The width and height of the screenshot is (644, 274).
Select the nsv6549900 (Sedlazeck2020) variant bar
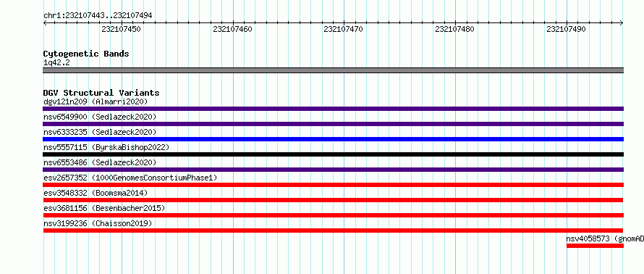click(x=333, y=124)
